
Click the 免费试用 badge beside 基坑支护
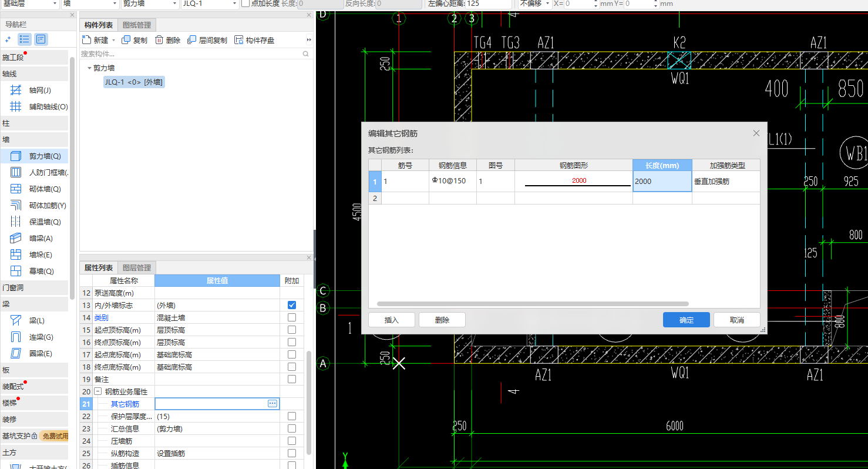[54, 436]
